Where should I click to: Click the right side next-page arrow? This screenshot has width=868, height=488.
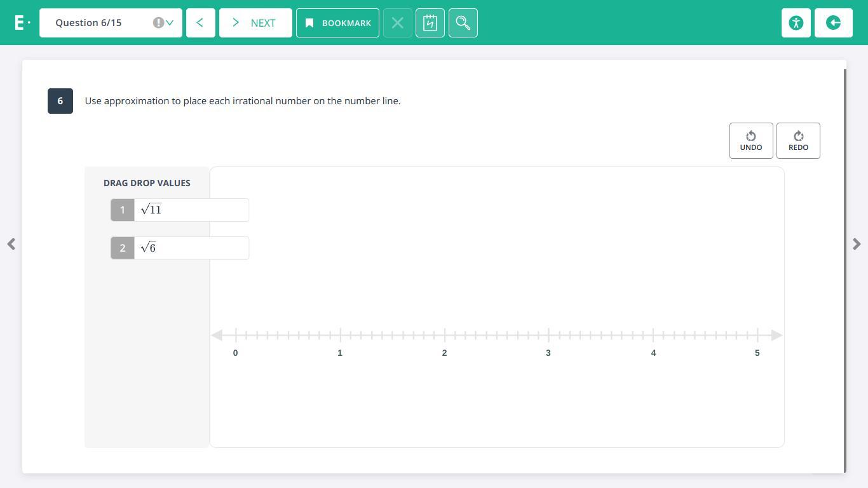click(857, 244)
